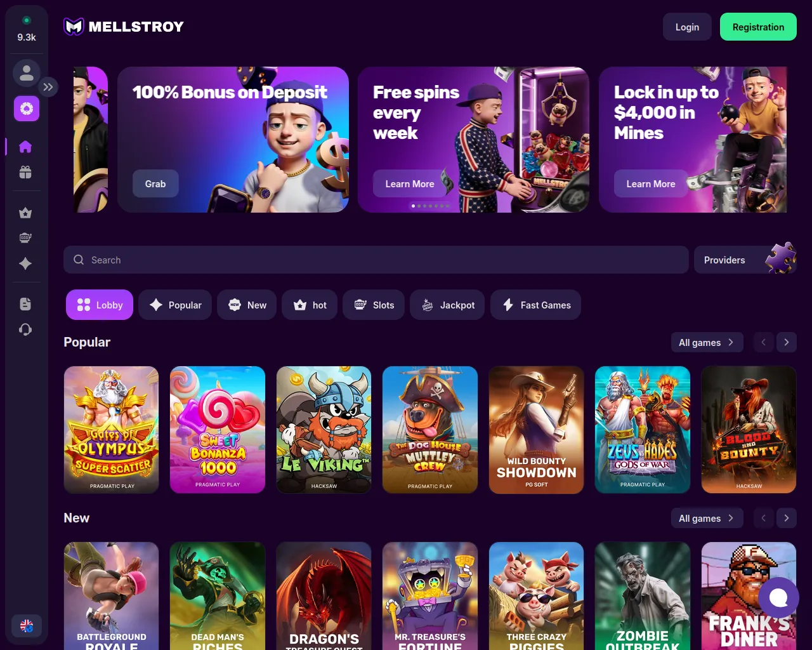
Task: Open the gift bonuses icon
Action: [25, 172]
